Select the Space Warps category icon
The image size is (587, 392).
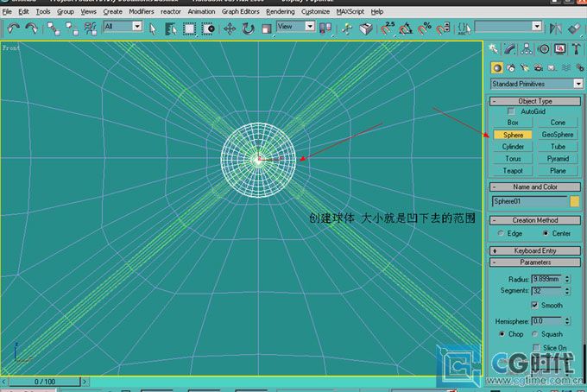566,67
